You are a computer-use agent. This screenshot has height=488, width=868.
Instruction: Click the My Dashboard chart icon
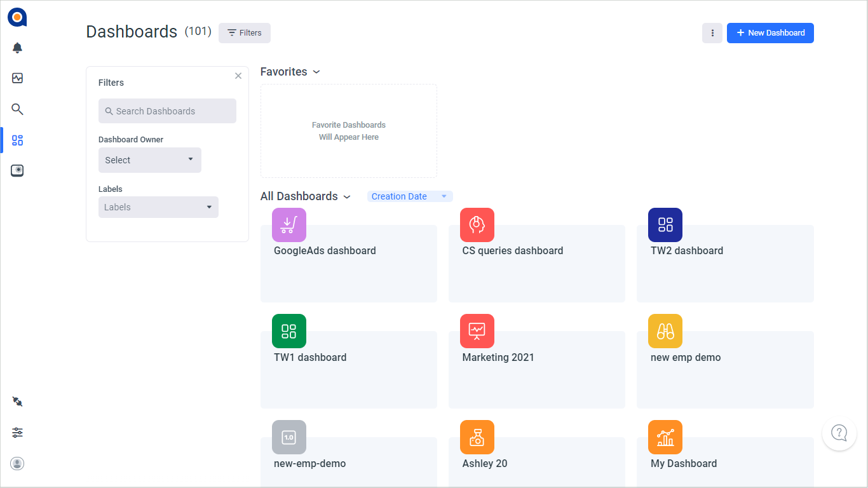coord(665,437)
